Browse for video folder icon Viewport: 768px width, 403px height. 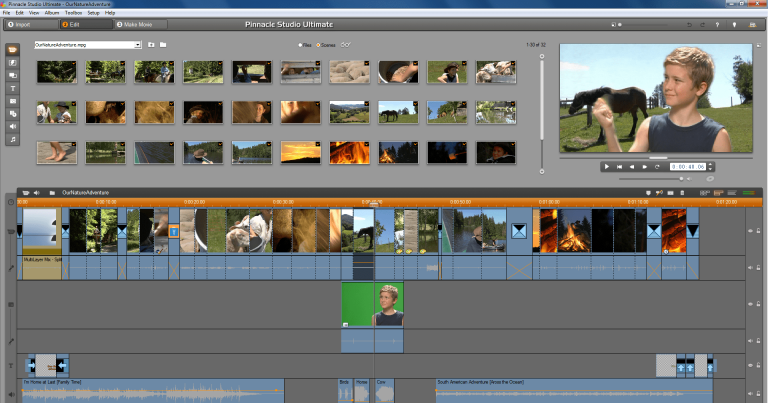click(x=163, y=45)
